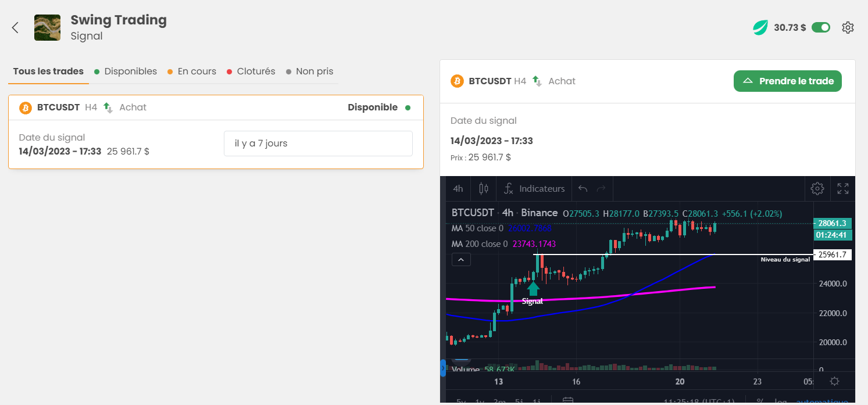
Task: Click the Disponible status label
Action: [x=373, y=107]
